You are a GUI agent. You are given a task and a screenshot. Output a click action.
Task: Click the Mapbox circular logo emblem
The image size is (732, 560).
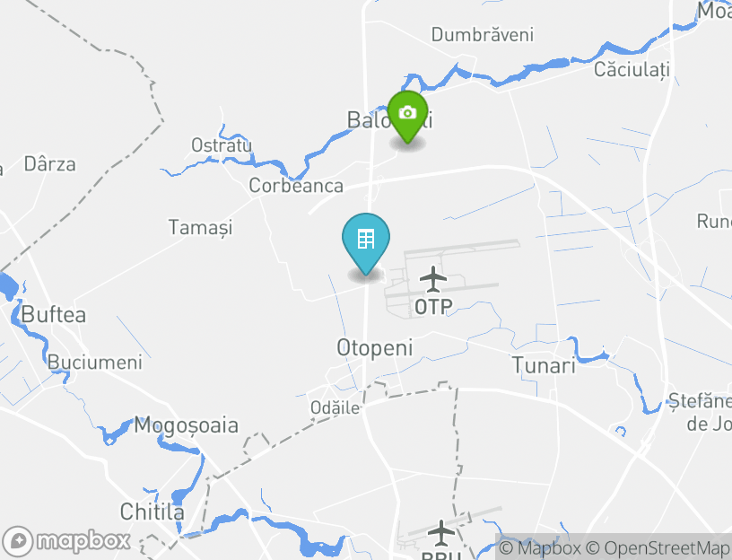(18, 542)
